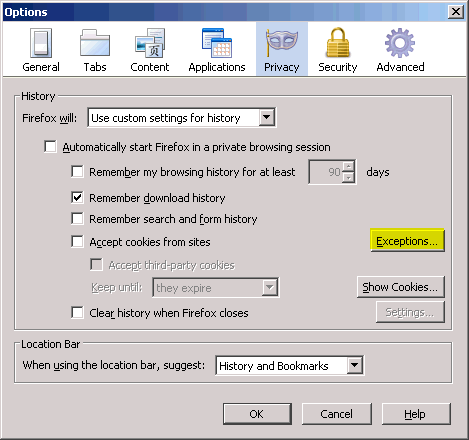This screenshot has width=469, height=440.
Task: Go to the Advanced gear icon
Action: tap(400, 43)
